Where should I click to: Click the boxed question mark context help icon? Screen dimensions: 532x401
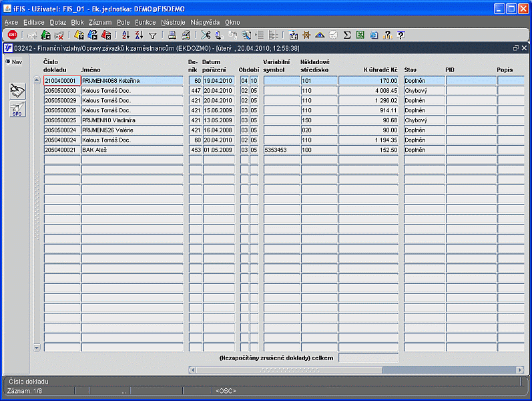click(401, 35)
